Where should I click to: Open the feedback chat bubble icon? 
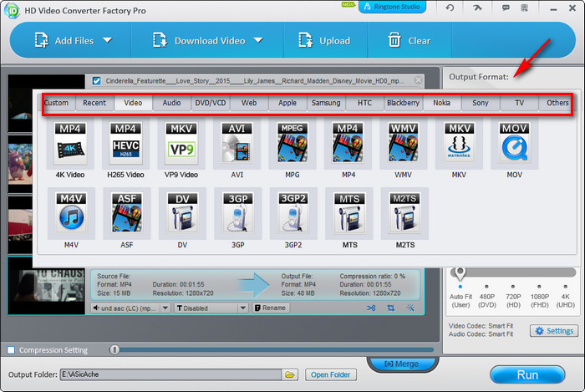coord(506,8)
